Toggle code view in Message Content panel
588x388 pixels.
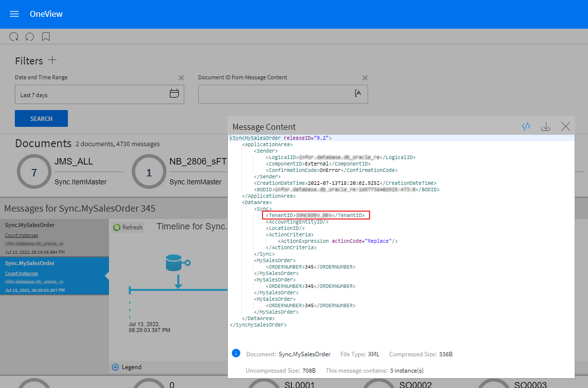click(526, 126)
